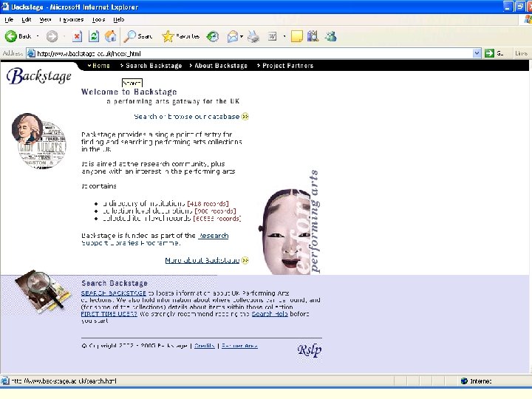Image resolution: width=532 pixels, height=399 pixels.
Task: Click the page icon in the address bar
Action: click(x=31, y=53)
